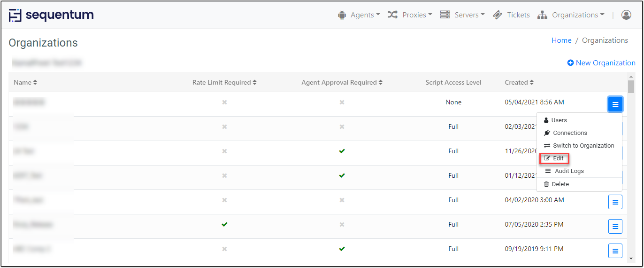Sort by the Name column header
Screen dimensions: 644x268
click(25, 82)
